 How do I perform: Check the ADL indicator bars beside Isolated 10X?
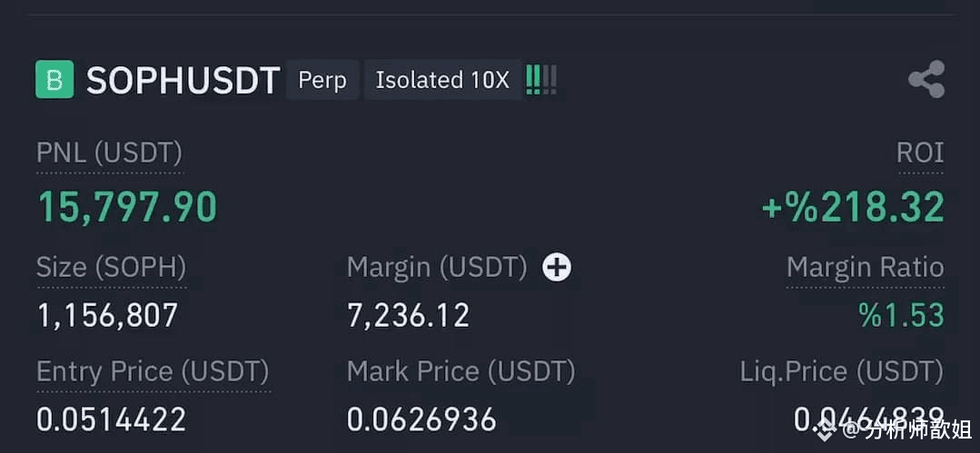(x=540, y=80)
